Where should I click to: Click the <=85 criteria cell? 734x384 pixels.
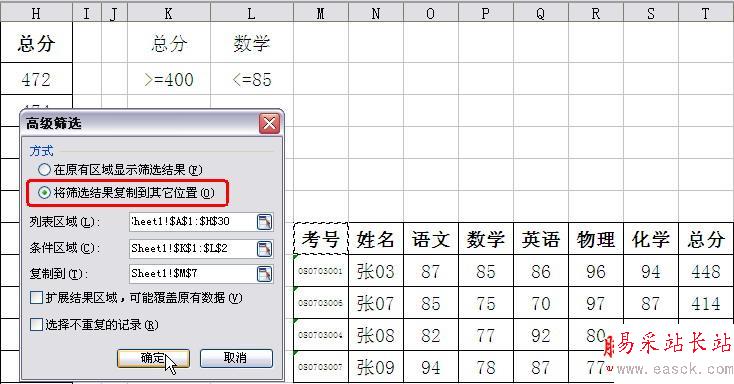coord(252,79)
